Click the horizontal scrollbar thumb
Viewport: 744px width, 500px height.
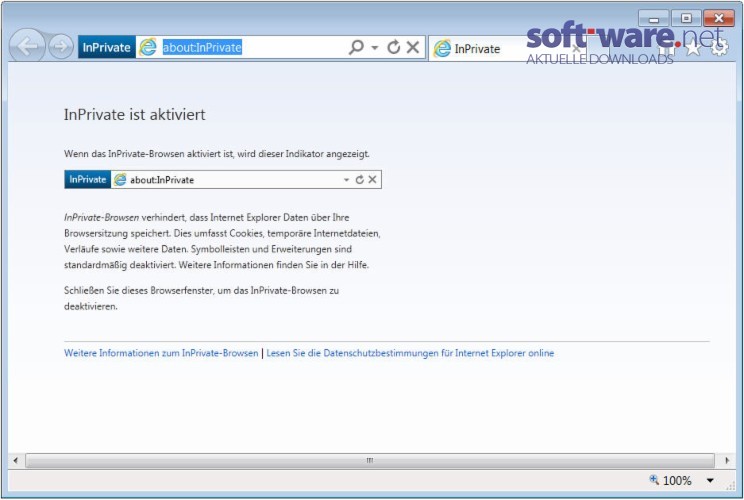(370, 460)
